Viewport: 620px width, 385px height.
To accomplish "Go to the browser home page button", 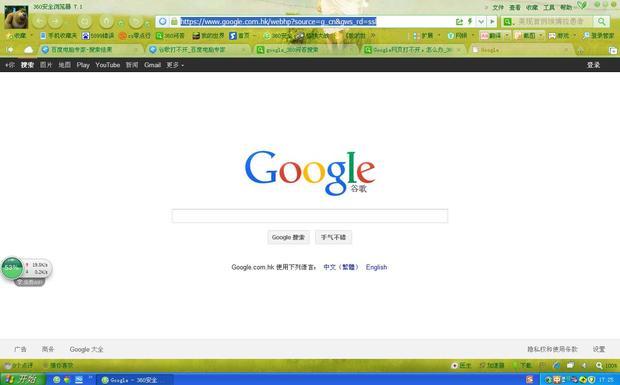I will coord(106,21).
